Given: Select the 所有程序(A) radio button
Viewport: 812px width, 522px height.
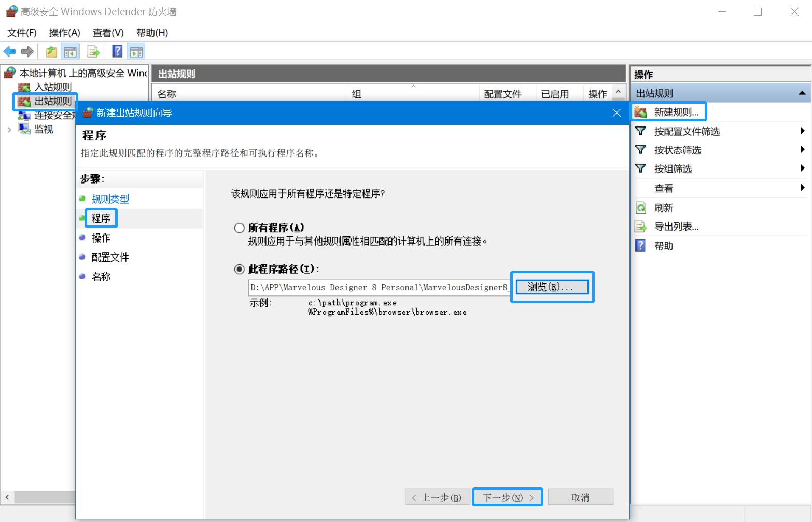Looking at the screenshot, I should 239,228.
